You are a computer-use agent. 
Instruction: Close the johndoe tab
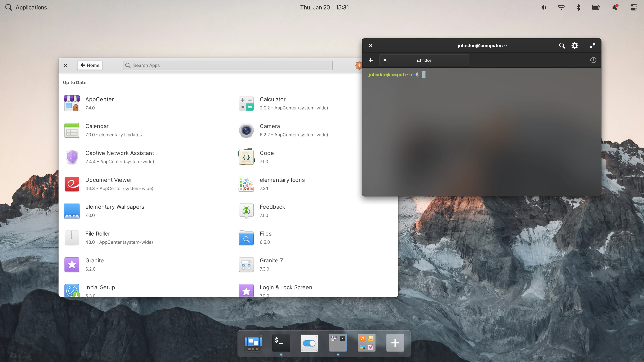click(385, 60)
